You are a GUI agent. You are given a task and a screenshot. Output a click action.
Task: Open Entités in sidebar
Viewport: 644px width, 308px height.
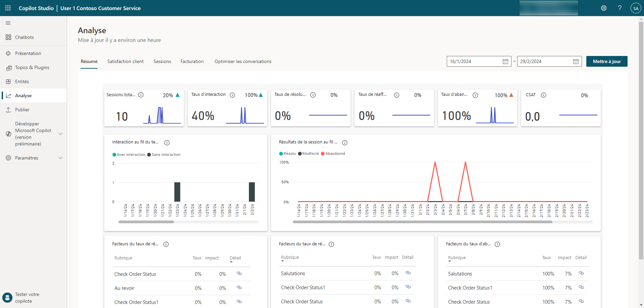point(34,81)
